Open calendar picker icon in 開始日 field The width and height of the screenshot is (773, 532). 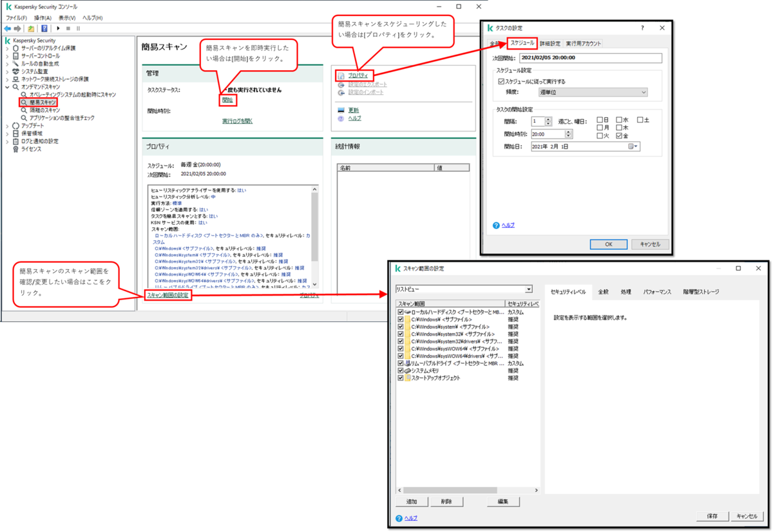click(x=633, y=146)
